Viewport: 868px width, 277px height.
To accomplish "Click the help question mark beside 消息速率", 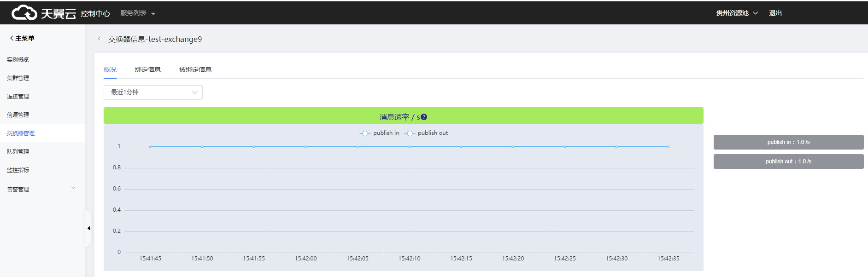I will point(424,117).
